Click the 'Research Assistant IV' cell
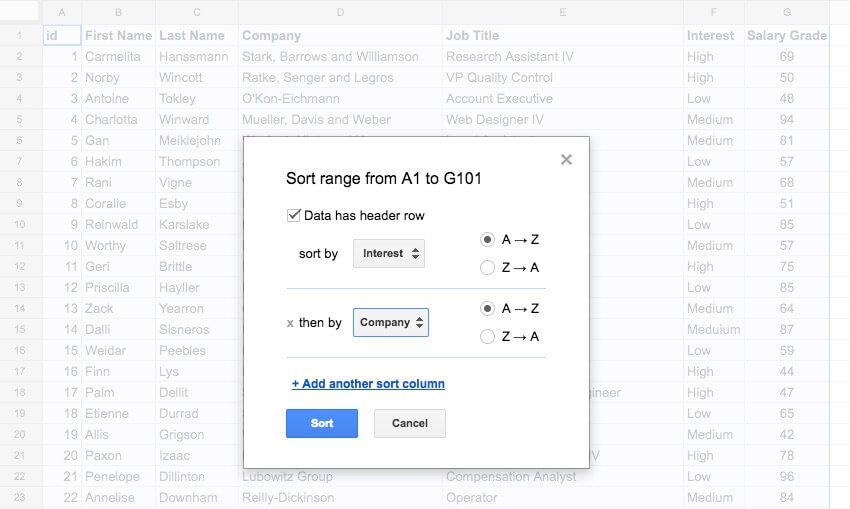Screen dimensions: 850x509 coord(563,56)
